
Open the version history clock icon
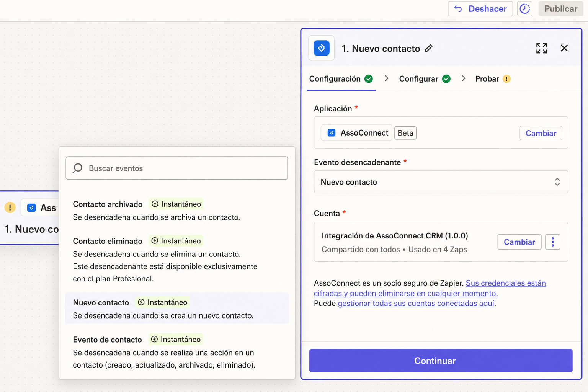point(525,9)
